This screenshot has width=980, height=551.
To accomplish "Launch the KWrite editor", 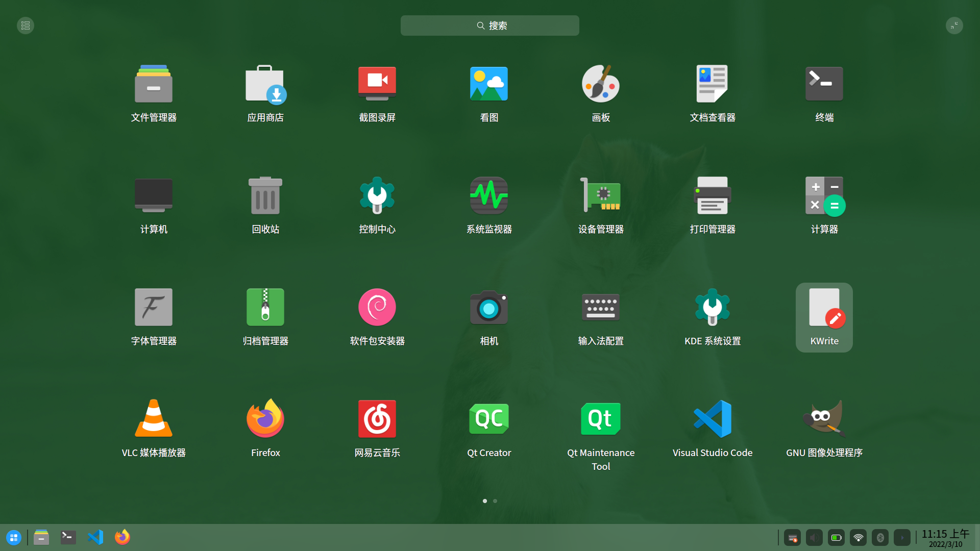I will (824, 317).
